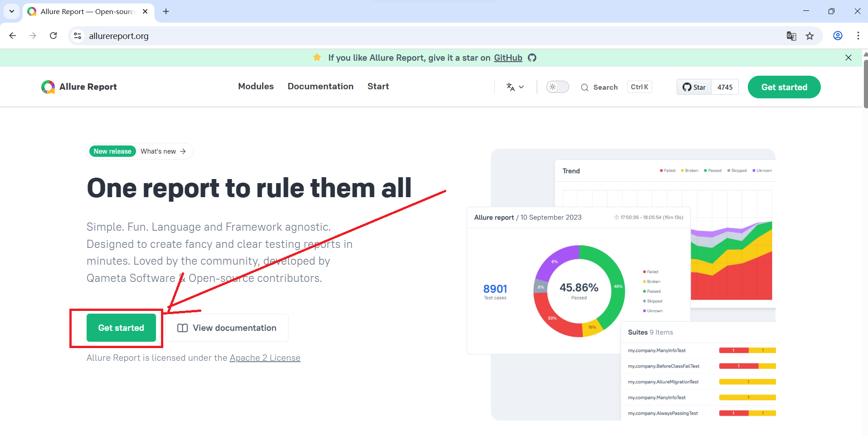
Task: Click the translate page icon
Action: (x=791, y=36)
